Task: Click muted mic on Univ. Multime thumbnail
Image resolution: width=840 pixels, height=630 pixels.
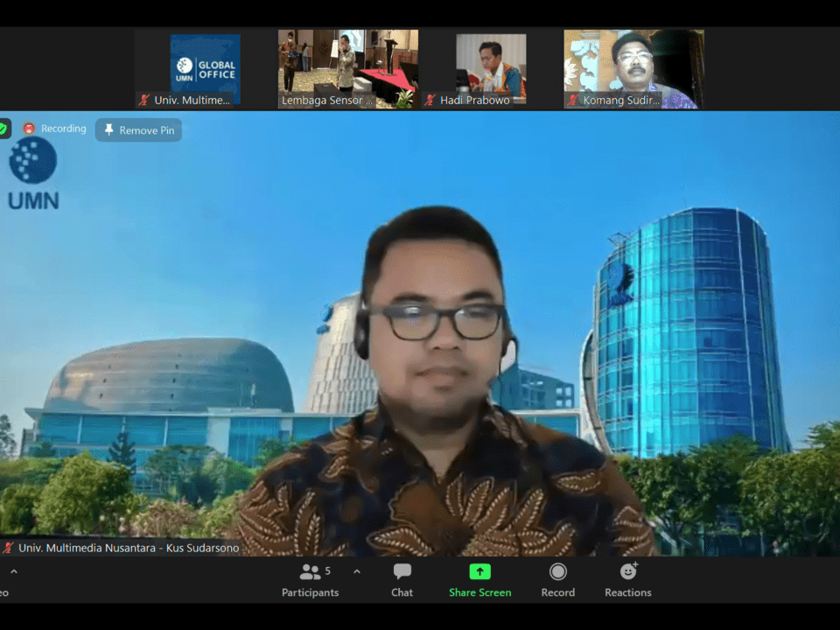Action: (144, 101)
